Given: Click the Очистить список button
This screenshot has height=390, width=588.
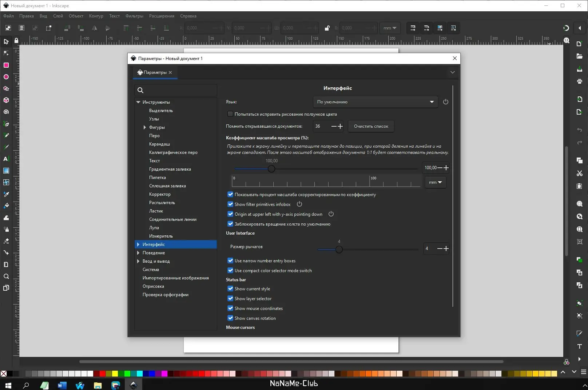Looking at the screenshot, I should click(371, 126).
